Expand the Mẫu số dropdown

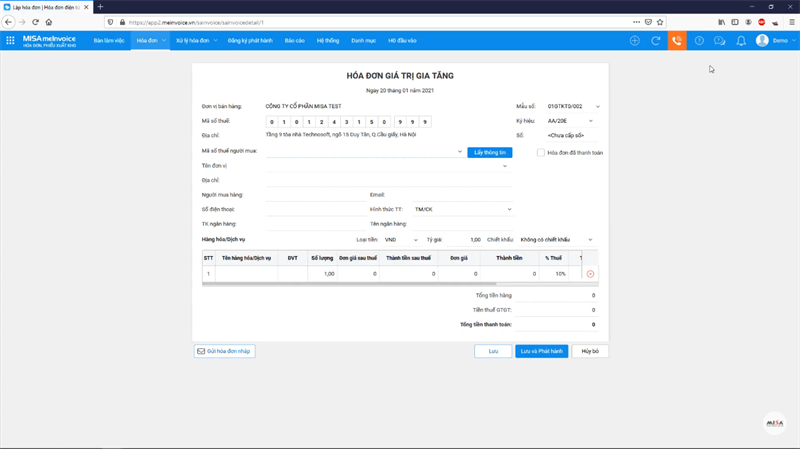click(x=598, y=105)
